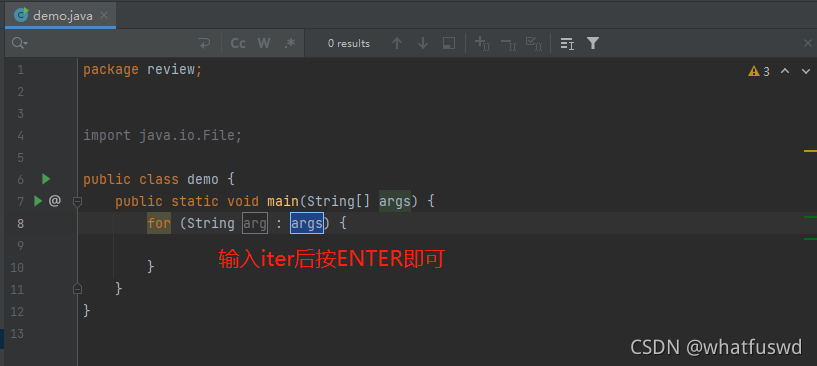817x366 pixels.
Task: Click line number 8 in gutter
Action: [x=20, y=223]
